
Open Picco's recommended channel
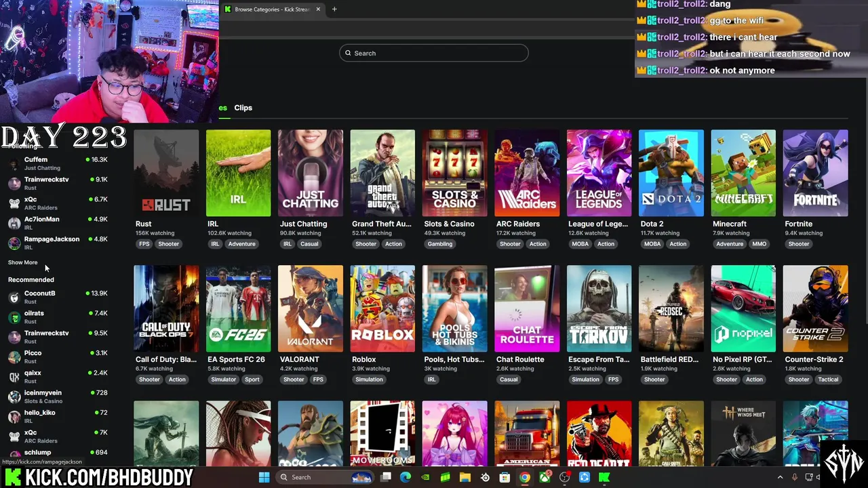click(58, 357)
